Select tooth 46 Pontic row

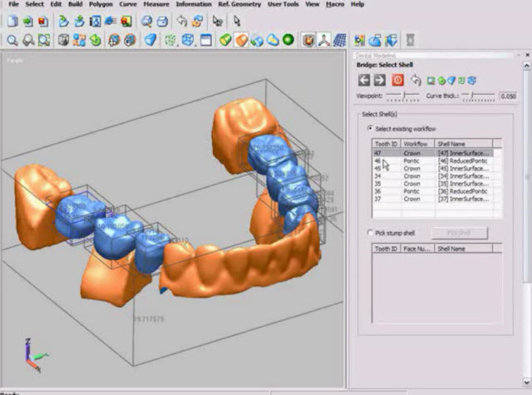pyautogui.click(x=433, y=160)
